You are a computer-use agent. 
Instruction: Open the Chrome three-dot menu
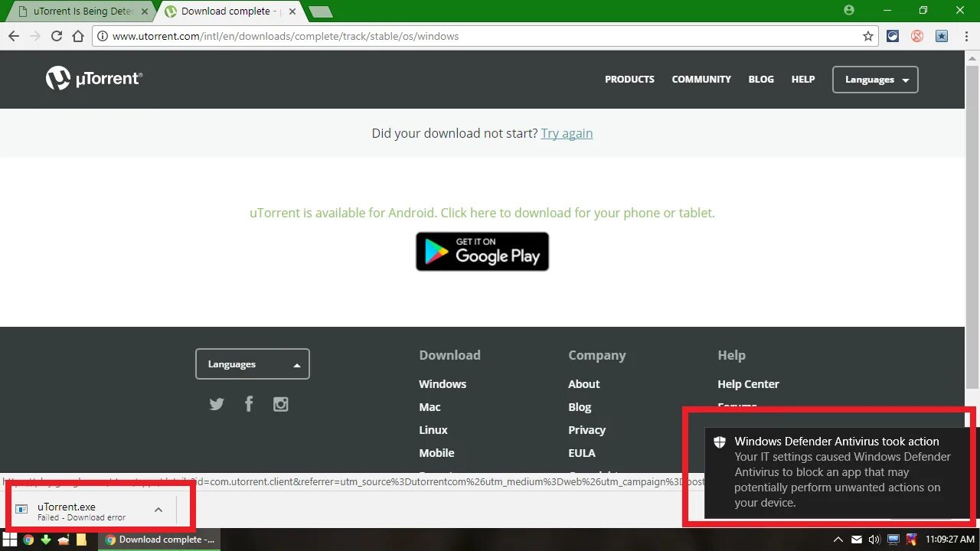coord(966,36)
